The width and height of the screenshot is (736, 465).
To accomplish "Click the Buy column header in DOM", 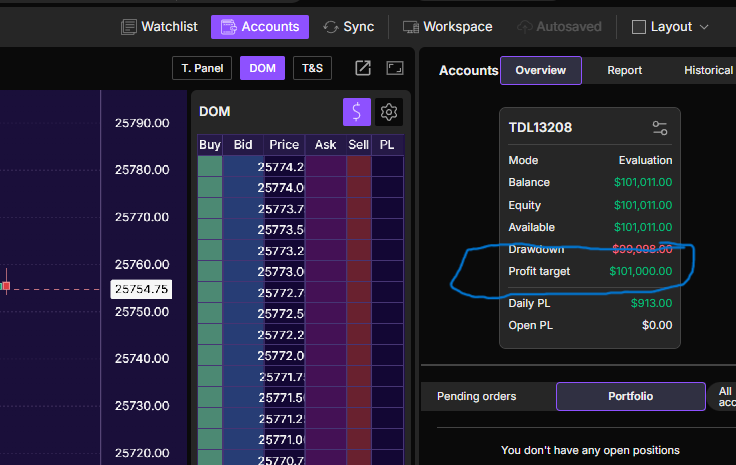I will 210,145.
